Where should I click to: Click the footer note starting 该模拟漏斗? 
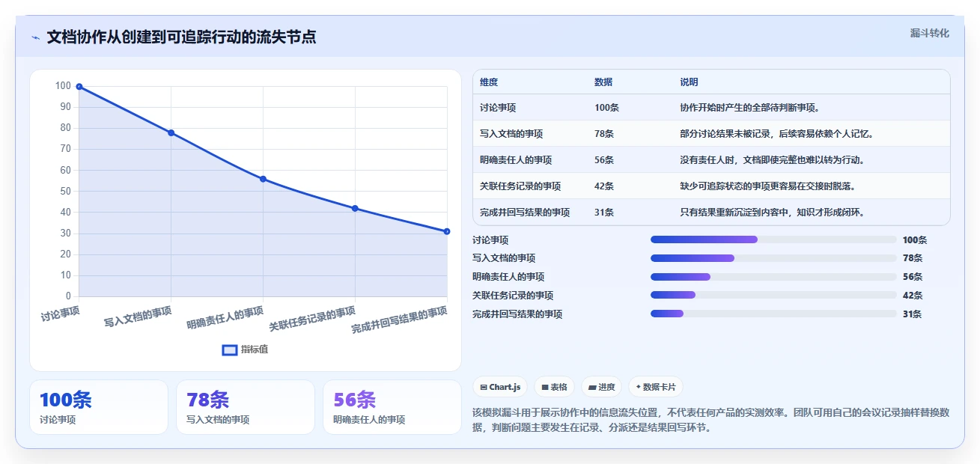coord(711,420)
